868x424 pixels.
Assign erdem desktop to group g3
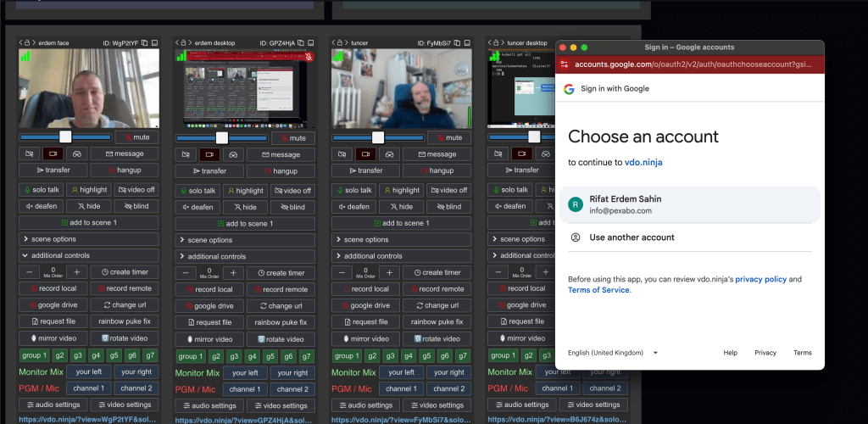click(x=235, y=356)
